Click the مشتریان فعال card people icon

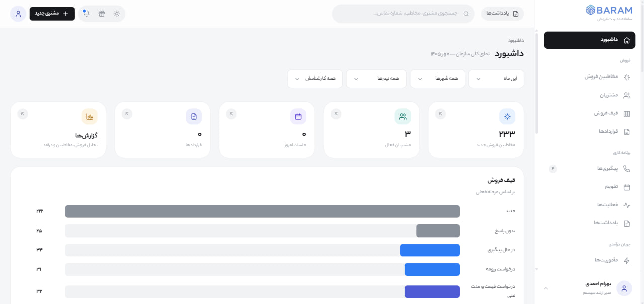(403, 117)
